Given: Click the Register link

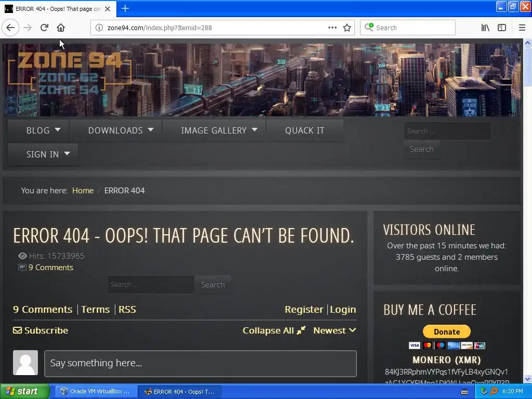Looking at the screenshot, I should pos(304,310).
